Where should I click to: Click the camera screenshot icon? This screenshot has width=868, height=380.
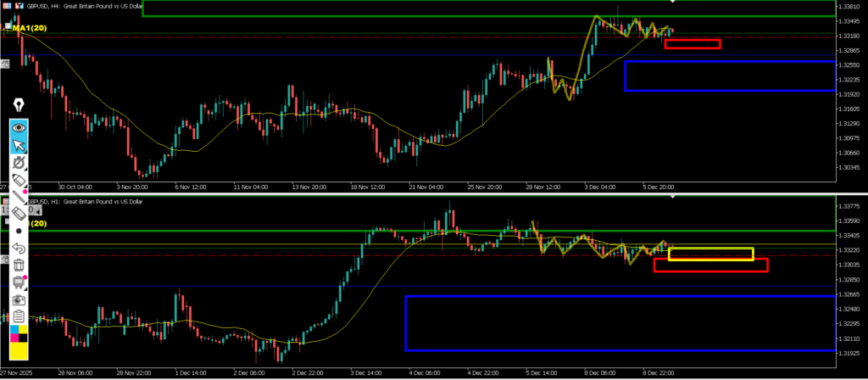[x=19, y=299]
